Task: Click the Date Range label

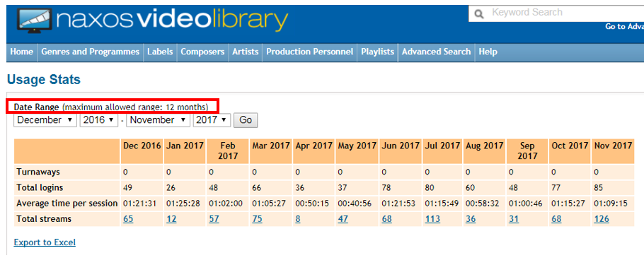Action: tap(37, 107)
